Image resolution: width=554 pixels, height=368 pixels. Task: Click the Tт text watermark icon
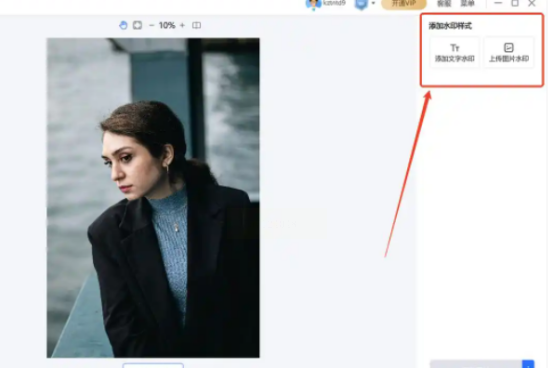click(455, 48)
